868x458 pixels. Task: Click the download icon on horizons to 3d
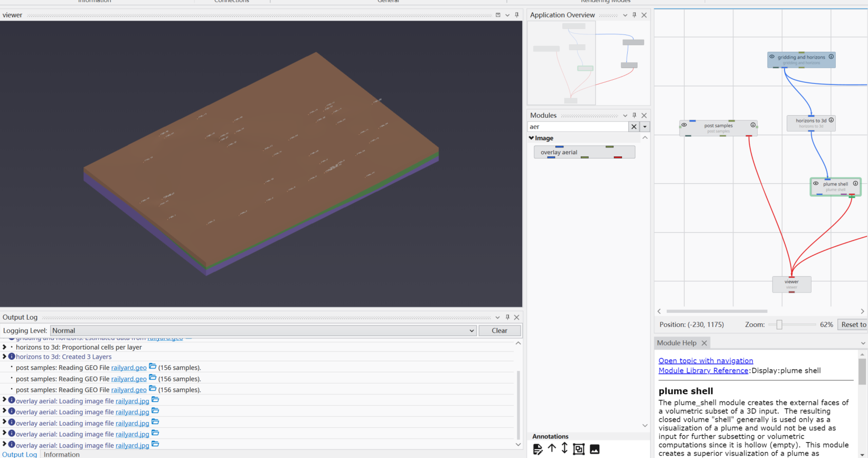click(x=831, y=120)
